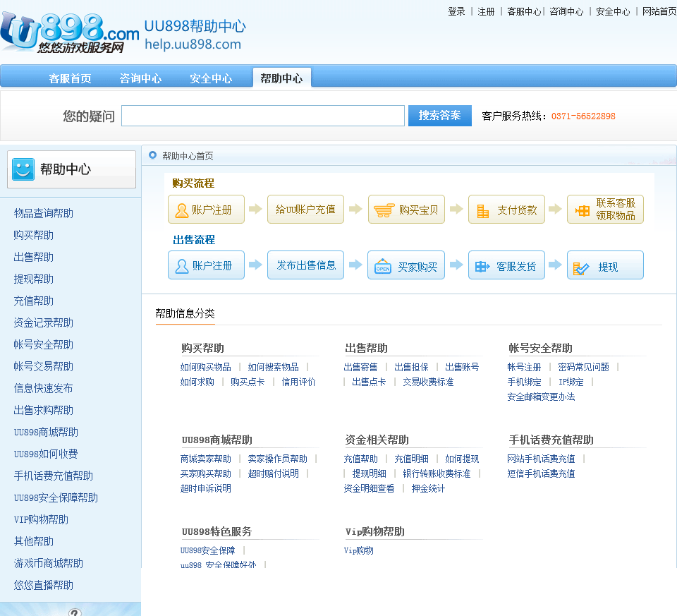Image resolution: width=677 pixels, height=616 pixels.
Task: Click the 出售账号 link
Action: (x=462, y=367)
